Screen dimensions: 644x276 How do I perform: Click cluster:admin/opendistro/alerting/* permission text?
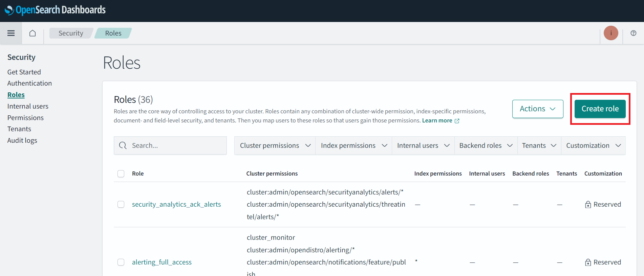click(301, 250)
